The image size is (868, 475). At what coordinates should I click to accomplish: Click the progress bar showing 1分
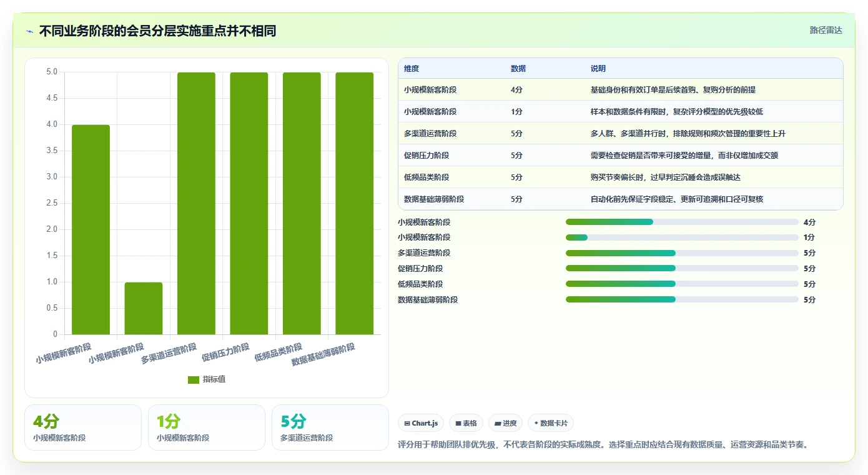tap(682, 237)
